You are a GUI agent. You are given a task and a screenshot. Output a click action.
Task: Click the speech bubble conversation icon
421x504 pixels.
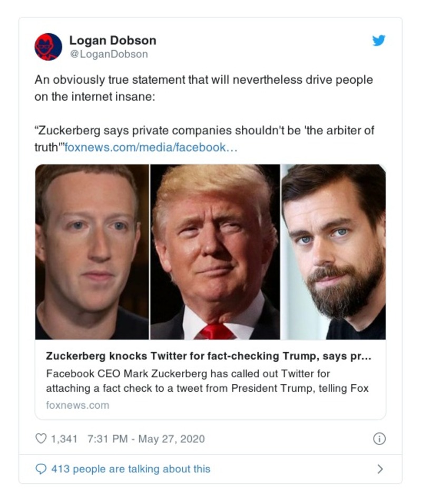41,468
